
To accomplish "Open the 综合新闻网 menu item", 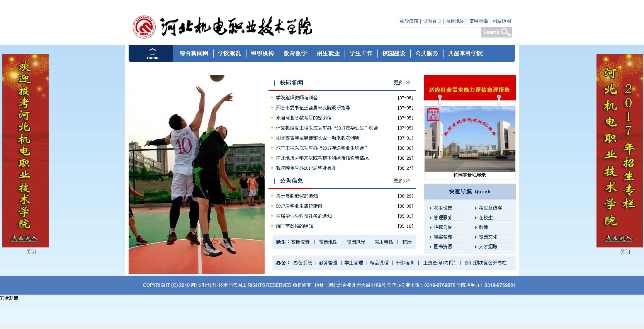I will [x=194, y=53].
